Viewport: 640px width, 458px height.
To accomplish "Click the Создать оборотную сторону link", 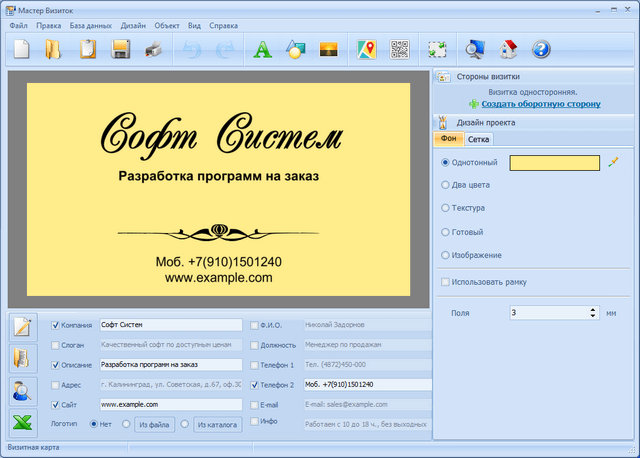I will coord(540,103).
